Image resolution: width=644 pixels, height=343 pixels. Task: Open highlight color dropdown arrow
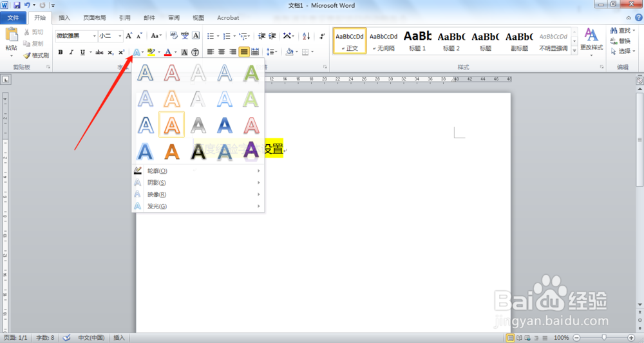tap(159, 52)
